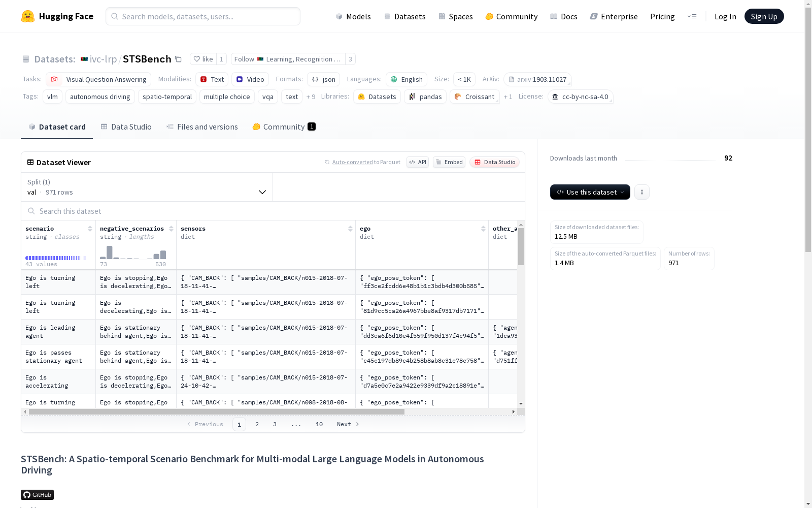Viewport: 812px width, 508px height.
Task: Go to page 3 of the dataset
Action: 275,424
